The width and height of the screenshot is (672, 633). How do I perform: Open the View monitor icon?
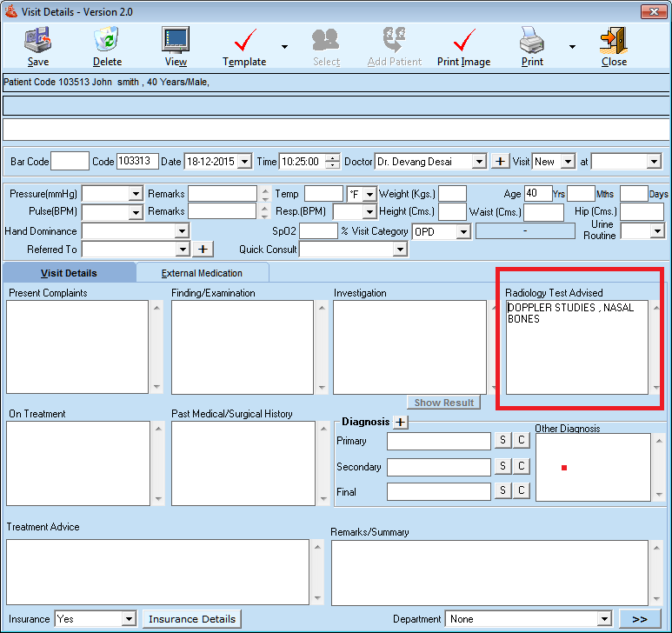[176, 40]
